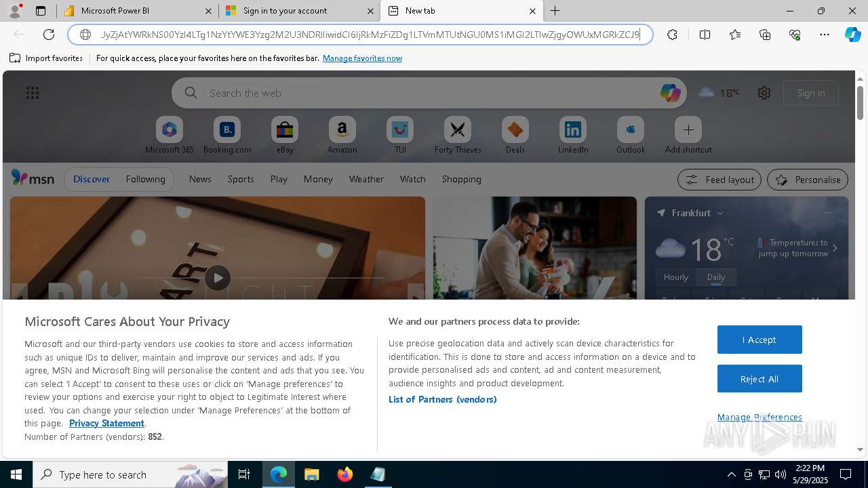
Task: Open the Edge profile icon
Action: coord(14,11)
